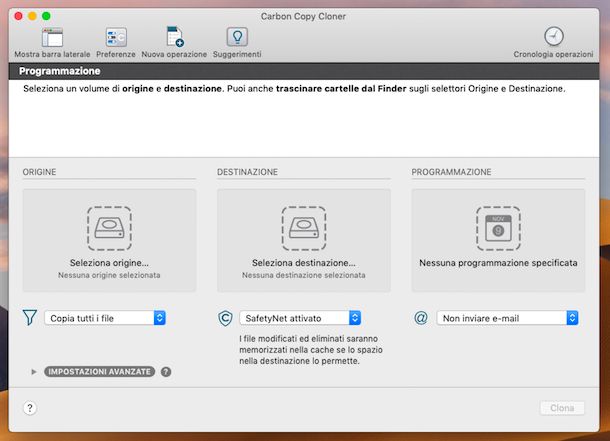Expand the Impostazioni avanzate disclosure triangle
The image size is (610, 441).
click(34, 372)
